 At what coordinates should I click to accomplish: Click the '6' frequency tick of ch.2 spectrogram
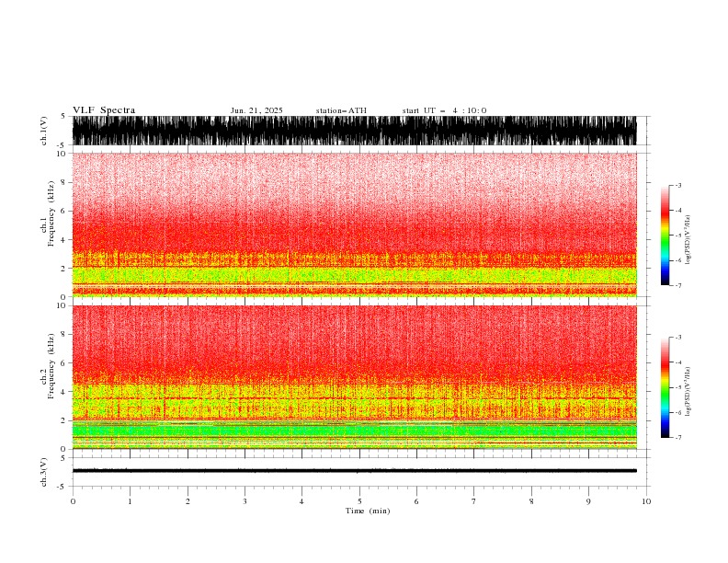[64, 363]
